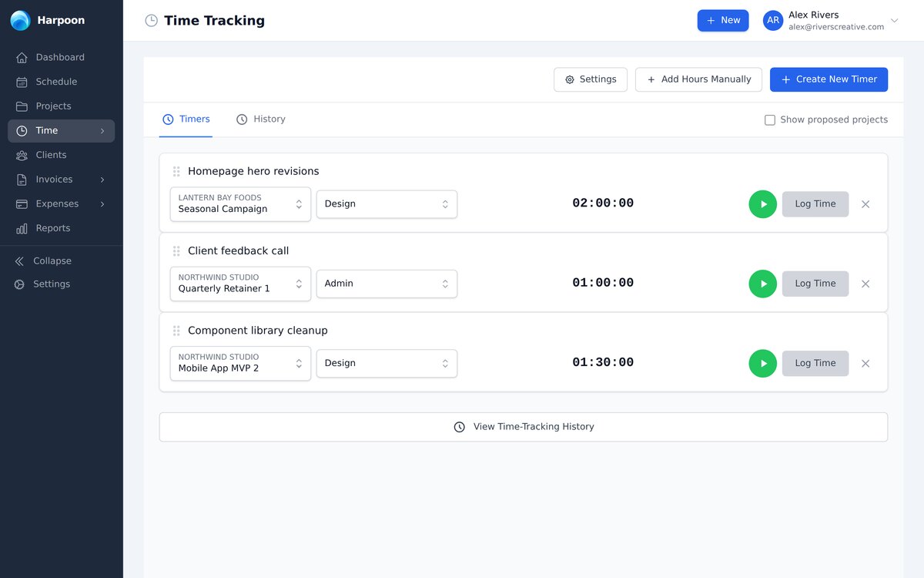Remove the Client feedback call timer
The width and height of the screenshot is (924, 578).
tap(865, 284)
